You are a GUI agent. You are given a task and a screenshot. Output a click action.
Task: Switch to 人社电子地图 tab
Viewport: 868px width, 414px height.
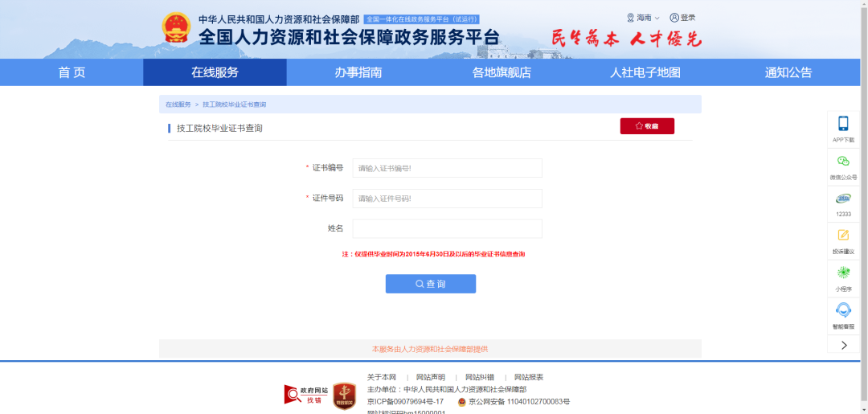645,72
